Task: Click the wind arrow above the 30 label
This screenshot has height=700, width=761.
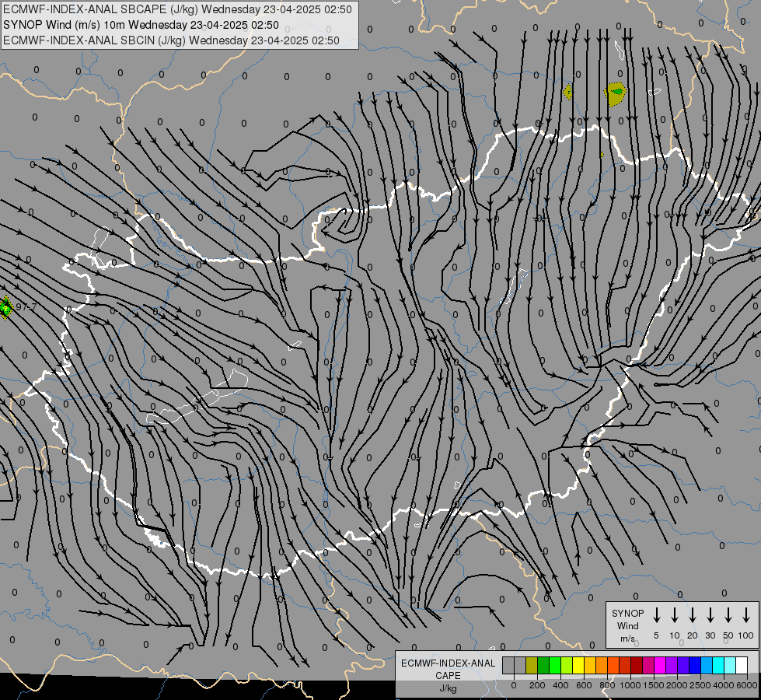Action: pos(710,614)
